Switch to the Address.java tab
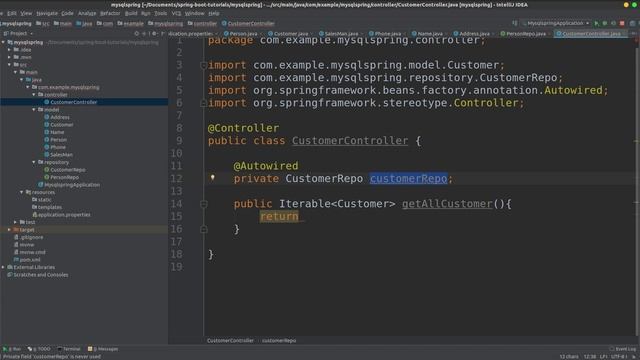 click(x=472, y=34)
